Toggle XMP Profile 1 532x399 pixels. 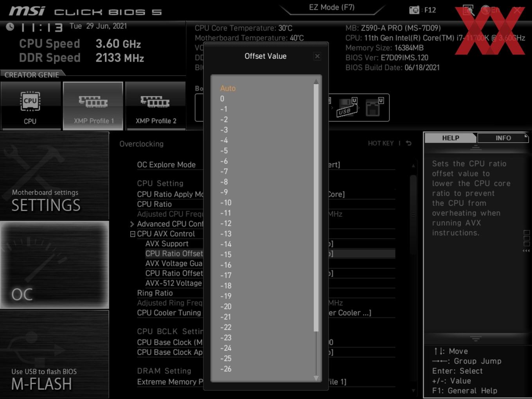pyautogui.click(x=93, y=106)
